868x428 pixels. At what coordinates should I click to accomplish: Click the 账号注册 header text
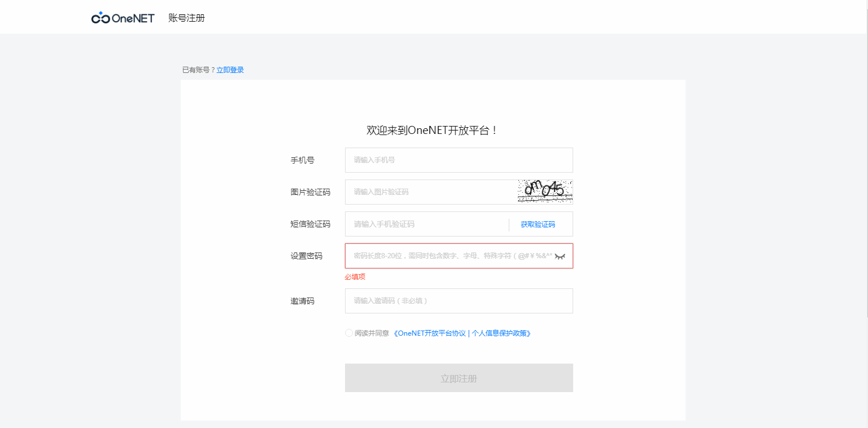tap(186, 18)
